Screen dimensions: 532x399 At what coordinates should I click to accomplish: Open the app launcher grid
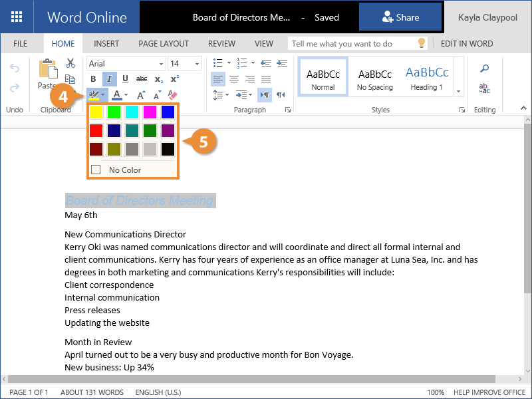click(x=17, y=17)
